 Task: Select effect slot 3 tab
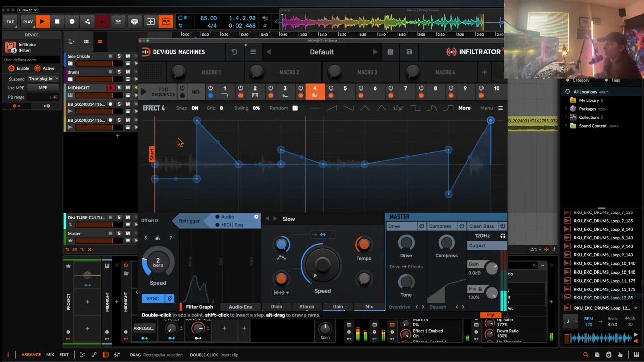click(x=285, y=92)
